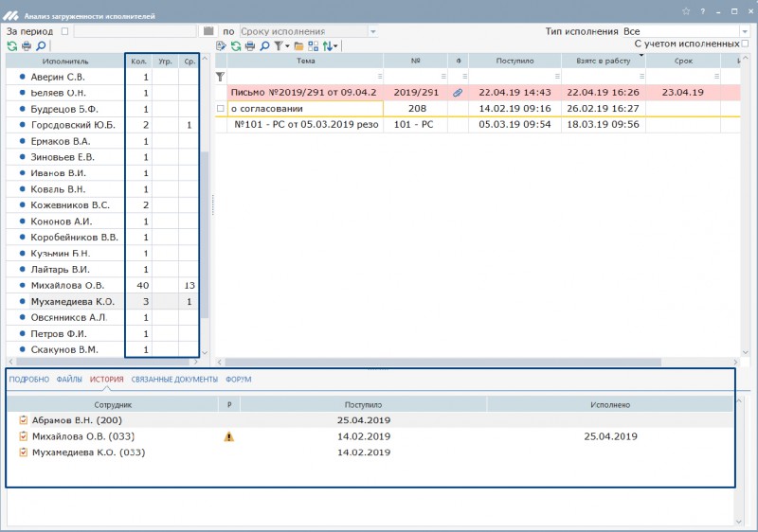Click the period date input field
Image resolution: width=758 pixels, height=532 pixels.
[x=135, y=31]
